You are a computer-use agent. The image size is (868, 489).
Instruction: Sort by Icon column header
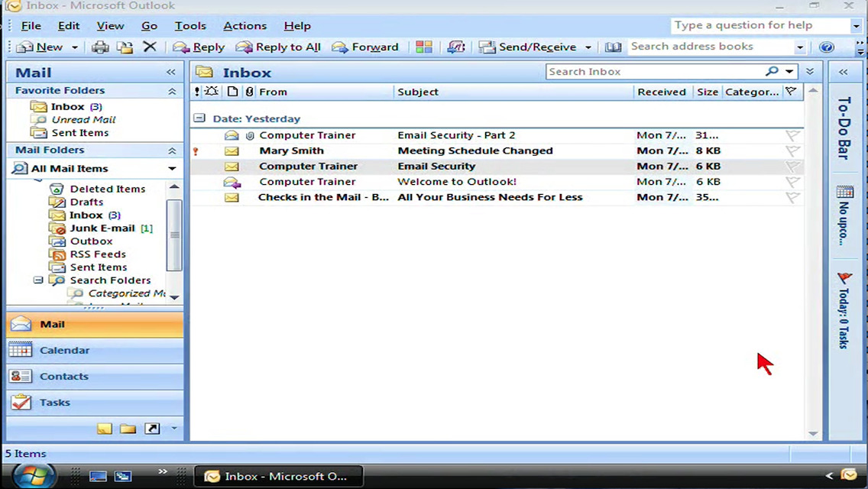coord(232,92)
